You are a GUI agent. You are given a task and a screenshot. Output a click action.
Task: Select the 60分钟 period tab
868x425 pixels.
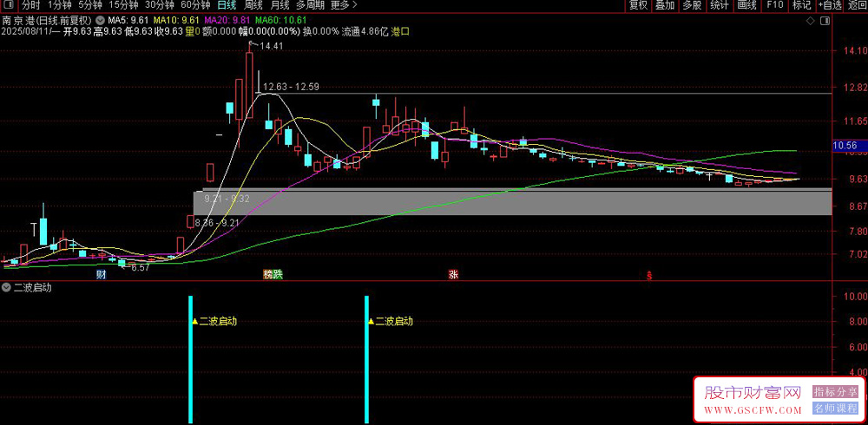pyautogui.click(x=195, y=5)
